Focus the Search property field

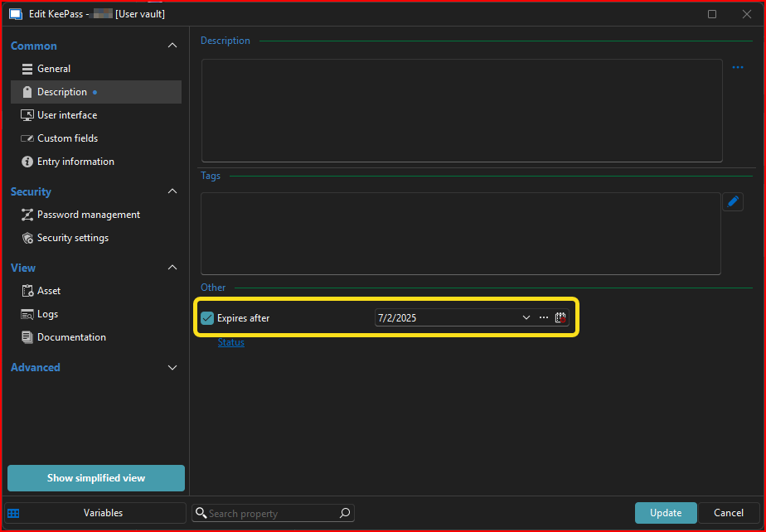[x=273, y=514]
